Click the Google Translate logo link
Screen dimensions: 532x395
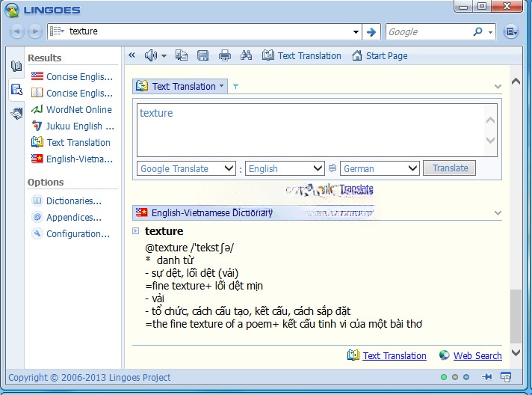pos(329,190)
